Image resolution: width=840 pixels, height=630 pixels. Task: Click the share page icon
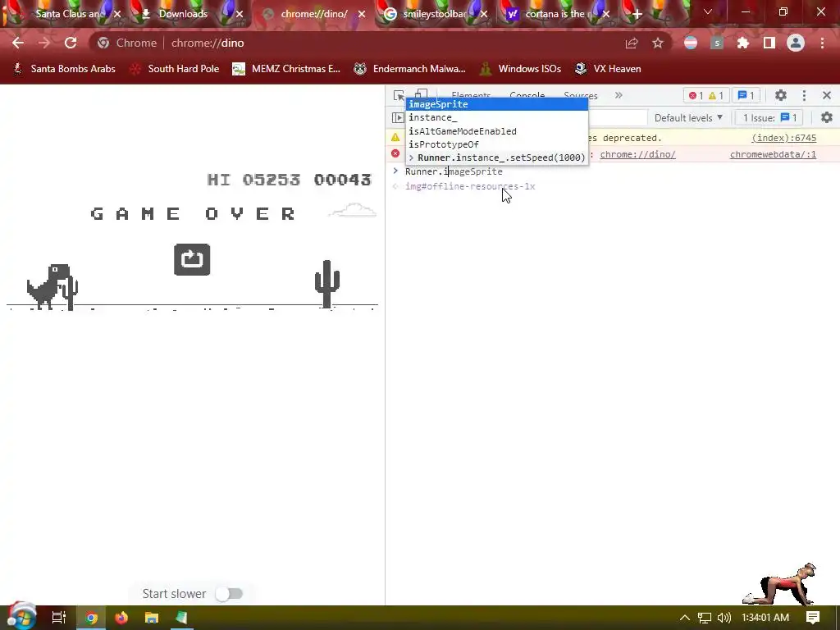632,43
